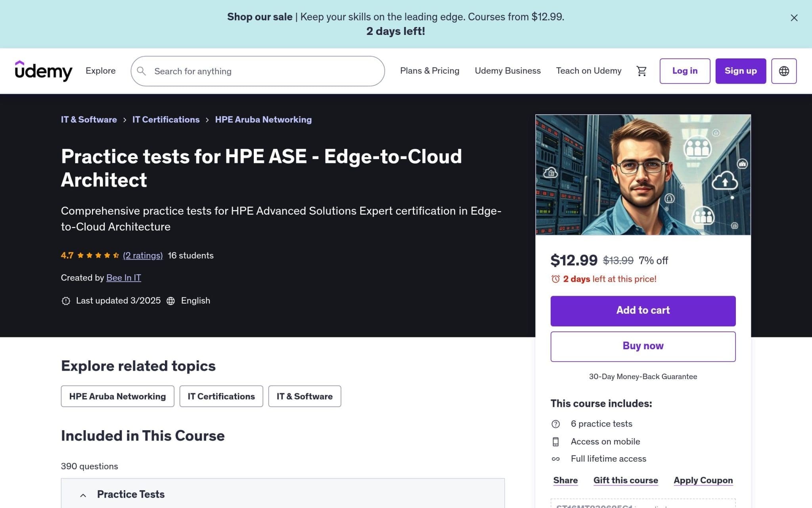Screen dimensions: 812x508
Task: Click the struck-through '$13.99' price
Action: 618,261
